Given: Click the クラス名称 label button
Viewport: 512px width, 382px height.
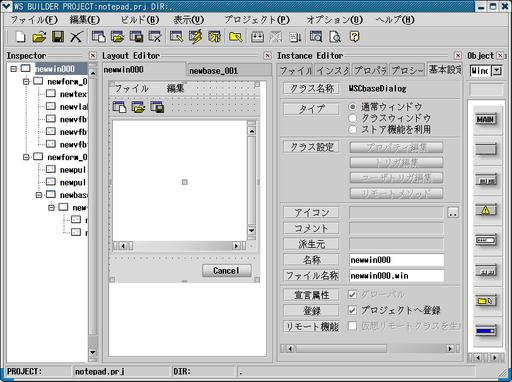Looking at the screenshot, I should [x=311, y=88].
